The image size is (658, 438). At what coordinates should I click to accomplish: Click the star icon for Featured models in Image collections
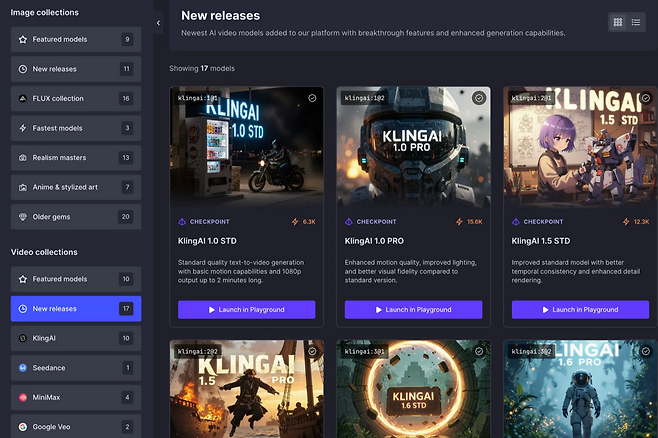pos(23,39)
